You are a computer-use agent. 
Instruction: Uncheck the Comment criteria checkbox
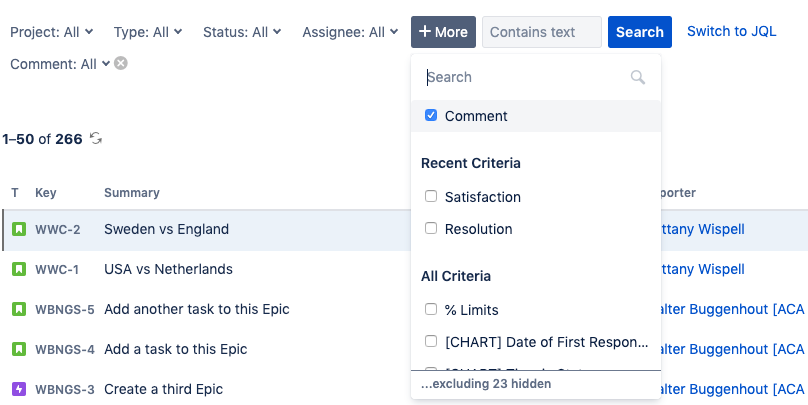click(x=431, y=116)
